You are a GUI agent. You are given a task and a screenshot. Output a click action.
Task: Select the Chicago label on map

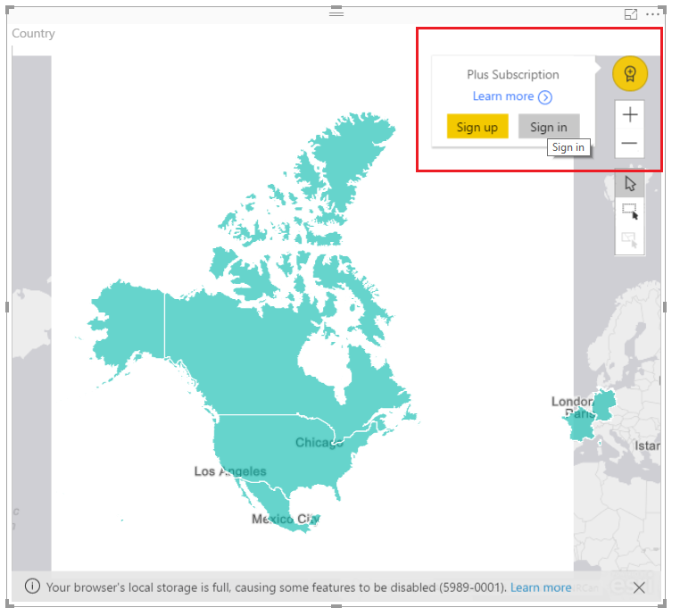319,443
